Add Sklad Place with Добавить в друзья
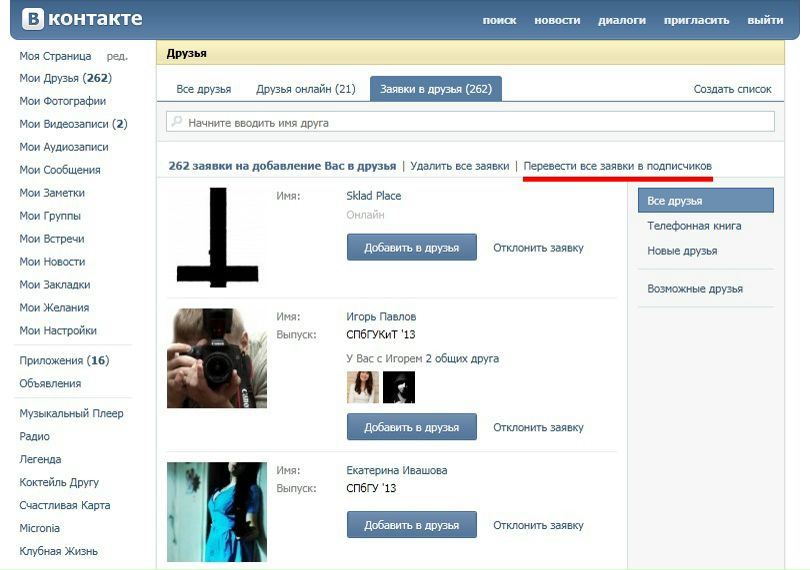 pos(411,247)
